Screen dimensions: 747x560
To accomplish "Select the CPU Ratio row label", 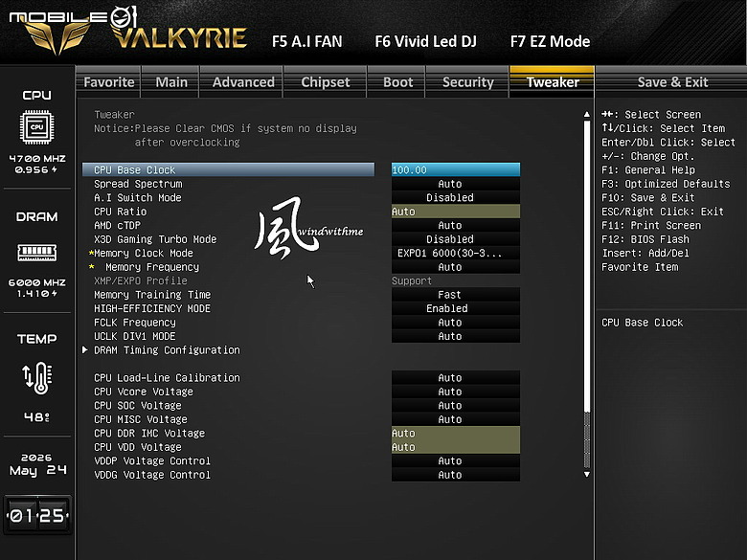I will pos(120,212).
